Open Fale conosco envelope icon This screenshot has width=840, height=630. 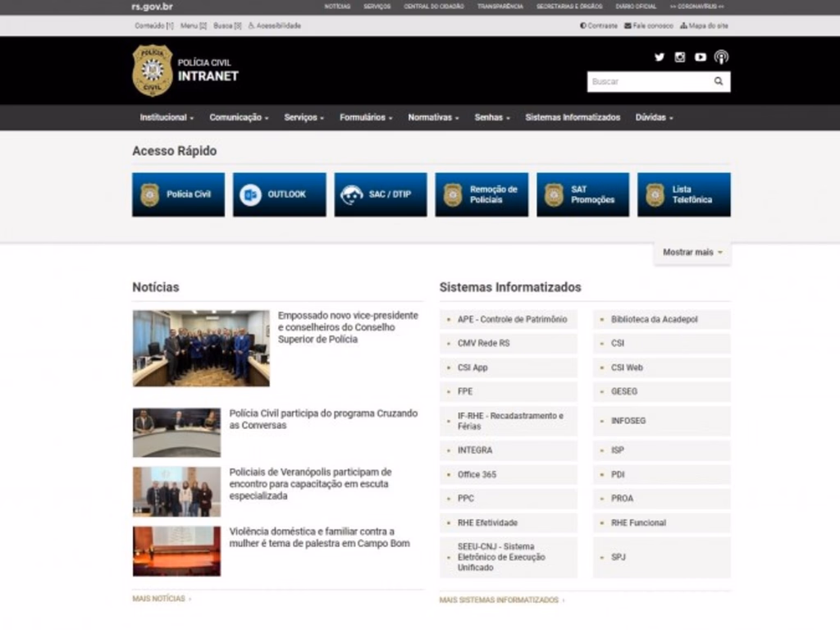click(628, 25)
